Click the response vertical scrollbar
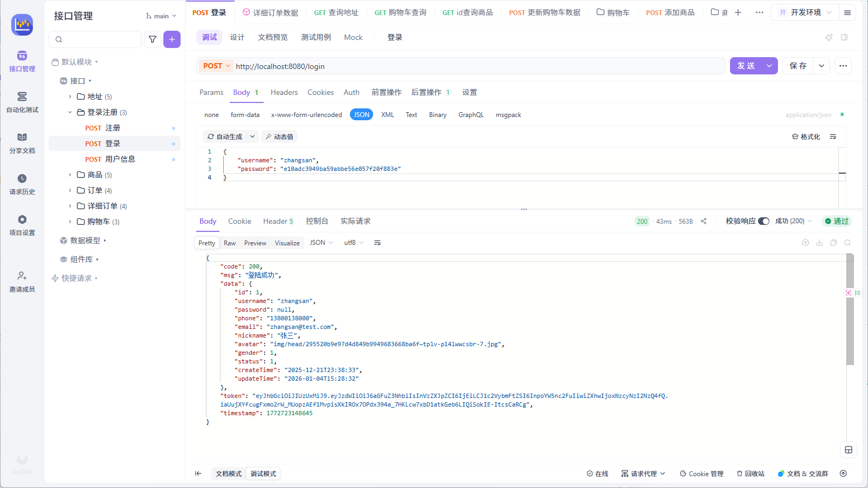Image resolution: width=868 pixels, height=488 pixels. pos(850,310)
